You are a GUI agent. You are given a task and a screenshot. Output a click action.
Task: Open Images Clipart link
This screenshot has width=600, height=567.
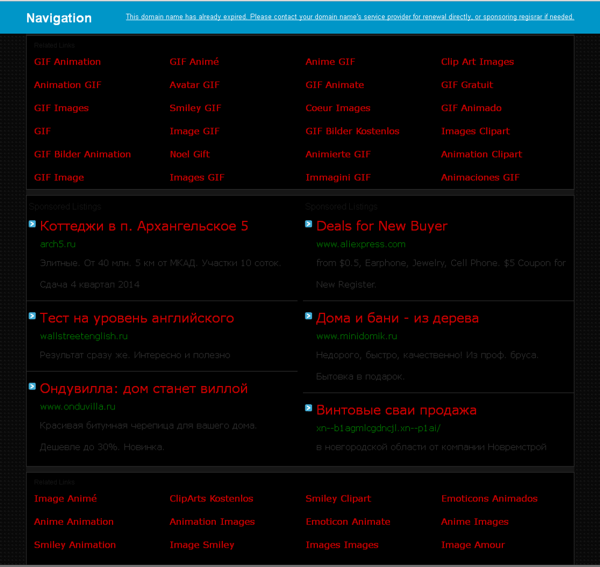pos(475,131)
